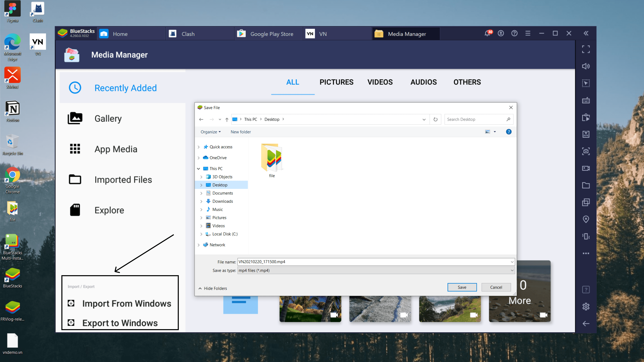
Task: Switch to the PICTURES tab
Action: pyautogui.click(x=336, y=82)
